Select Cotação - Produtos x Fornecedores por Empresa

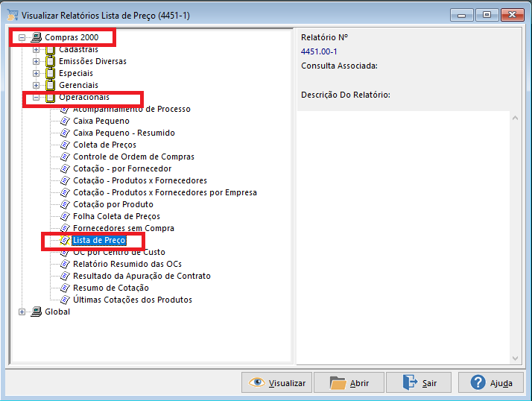[165, 192]
